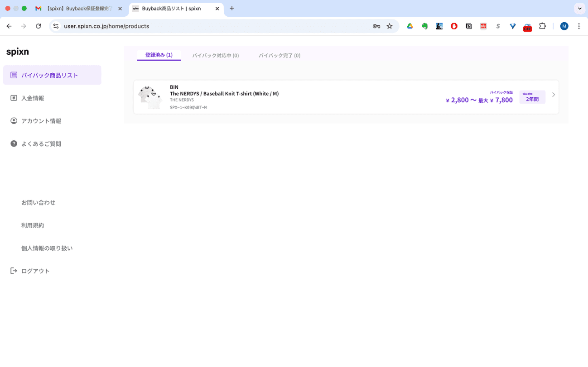Click the ログアウト exit icon
The image size is (588, 367).
pos(14,271)
